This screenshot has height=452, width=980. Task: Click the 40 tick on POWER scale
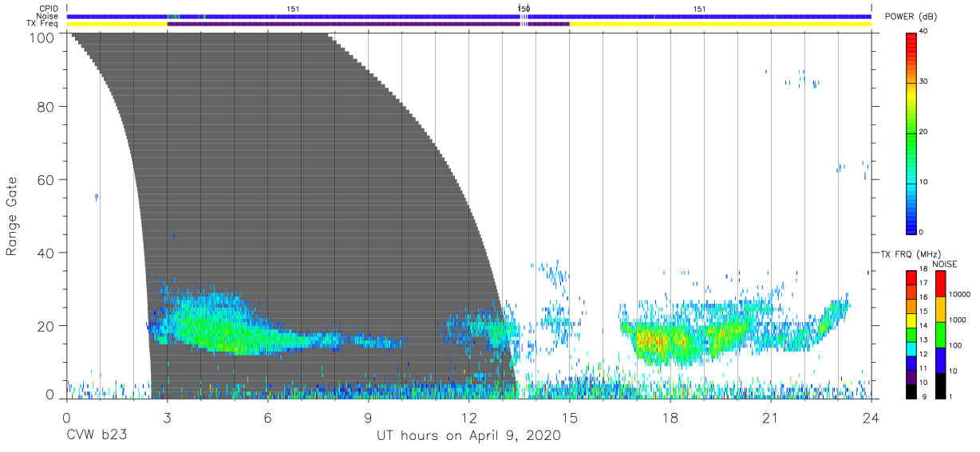tap(923, 32)
